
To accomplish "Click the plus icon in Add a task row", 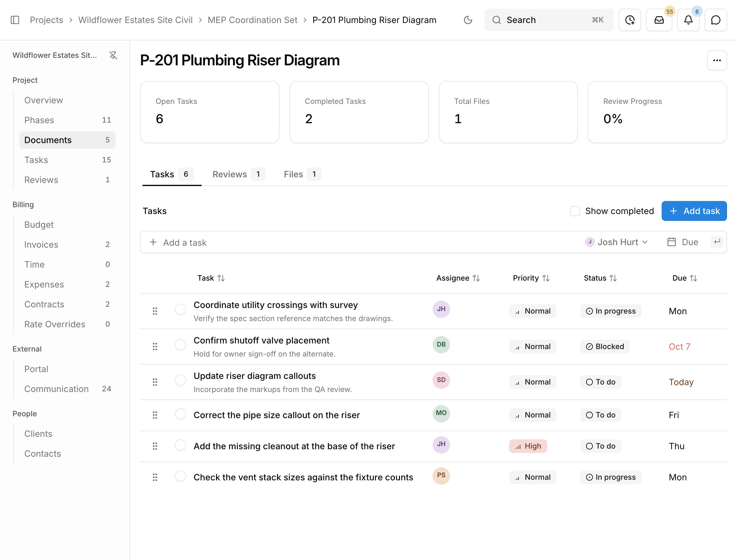I will [x=153, y=242].
